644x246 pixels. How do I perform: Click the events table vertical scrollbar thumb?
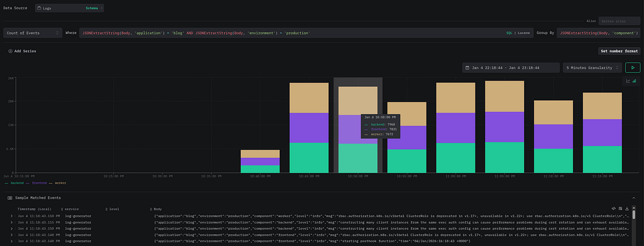(634, 215)
